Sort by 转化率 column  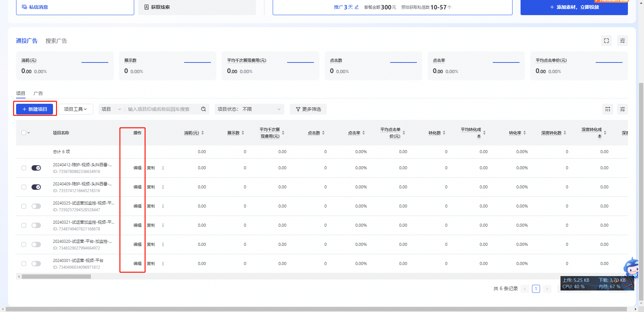pos(525,133)
